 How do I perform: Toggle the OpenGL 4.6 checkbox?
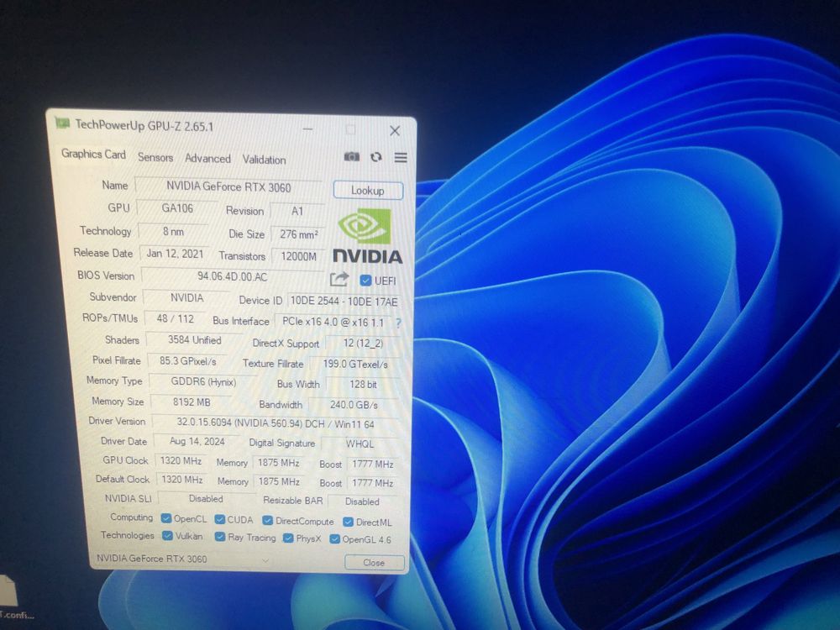click(x=335, y=539)
